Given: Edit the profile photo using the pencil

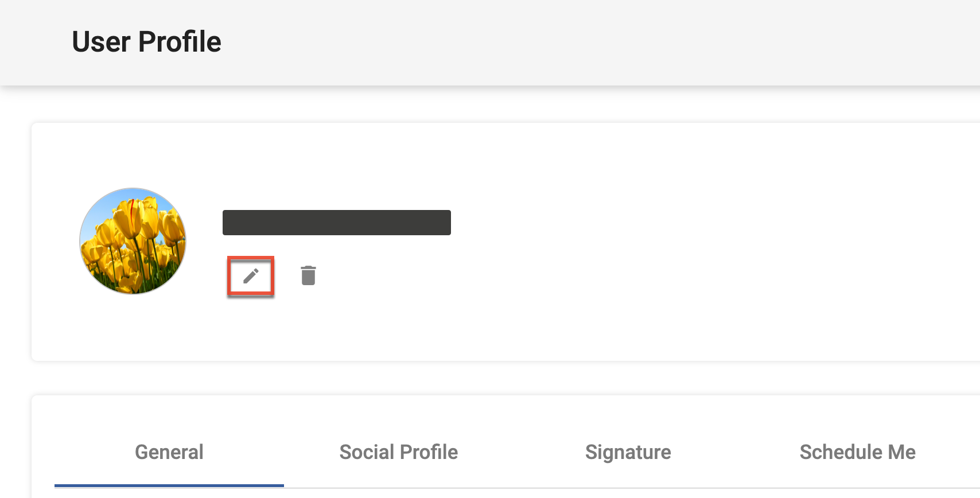Looking at the screenshot, I should point(251,276).
